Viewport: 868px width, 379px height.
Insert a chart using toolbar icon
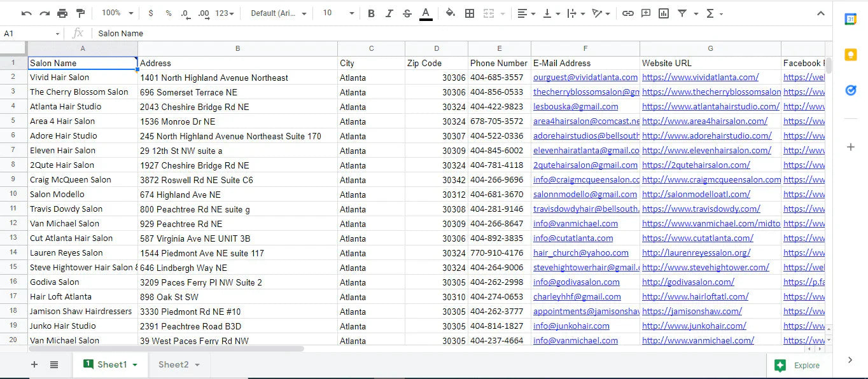tap(664, 13)
